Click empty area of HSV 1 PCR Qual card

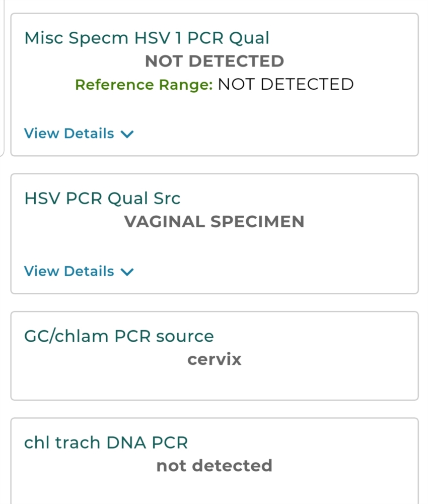[273, 129]
